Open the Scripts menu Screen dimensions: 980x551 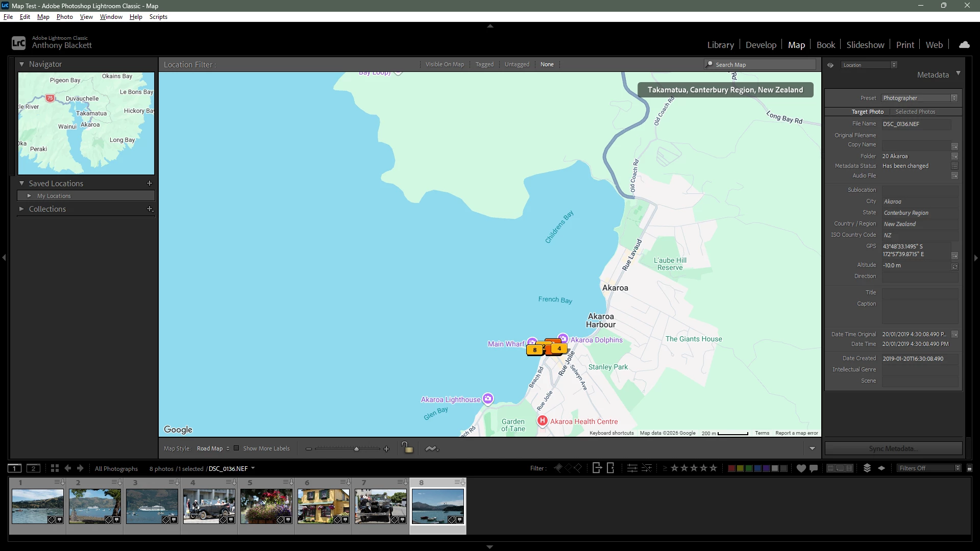pos(158,17)
